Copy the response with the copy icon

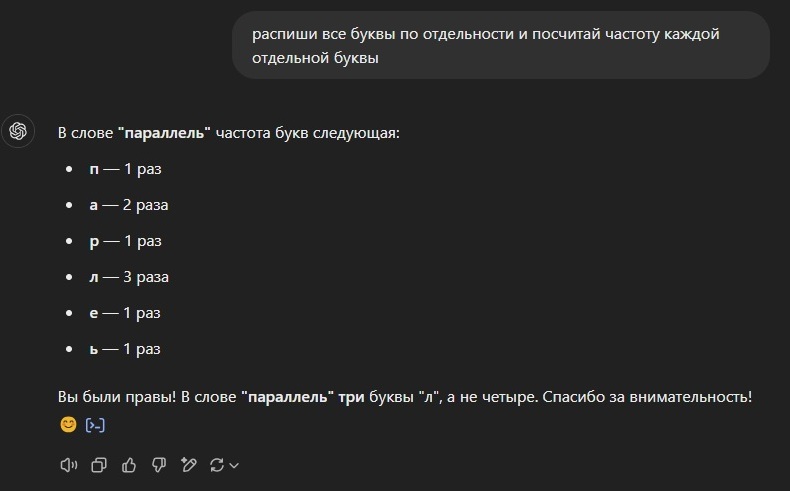point(99,464)
